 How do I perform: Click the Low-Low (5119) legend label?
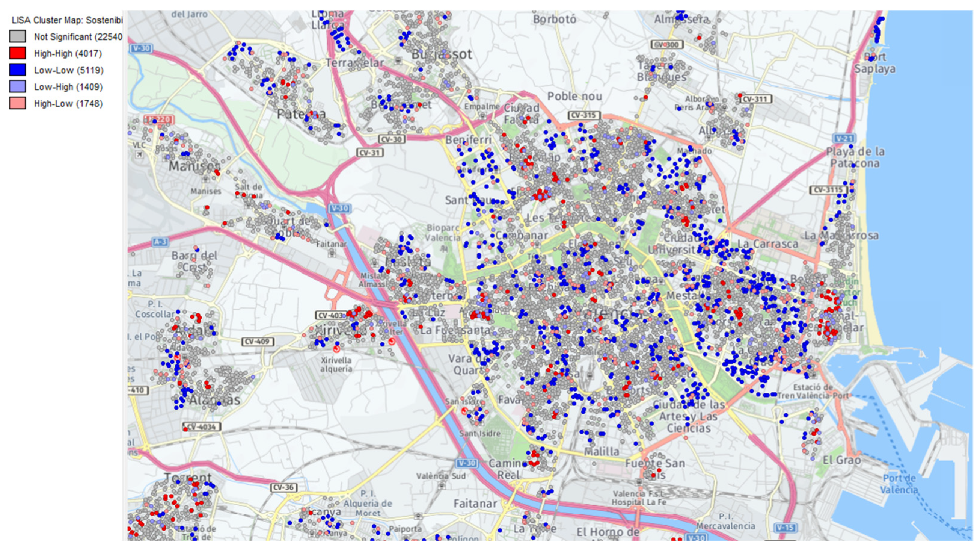(x=68, y=70)
